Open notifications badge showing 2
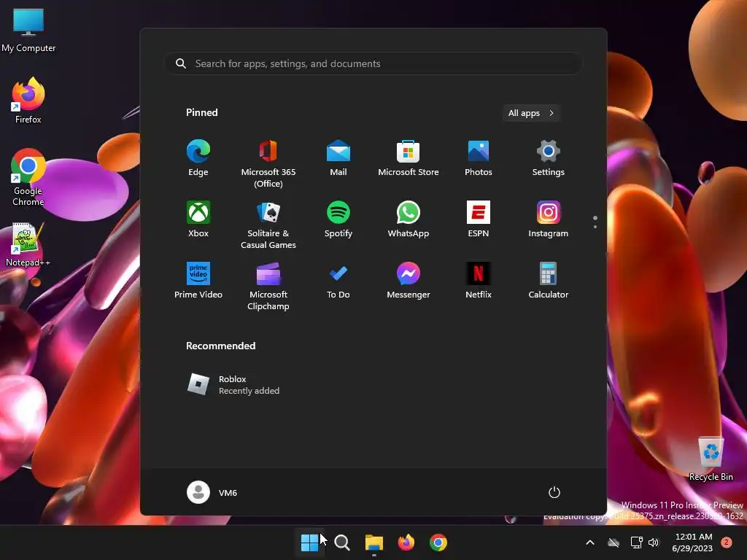The height and width of the screenshot is (560, 747). 727,542
